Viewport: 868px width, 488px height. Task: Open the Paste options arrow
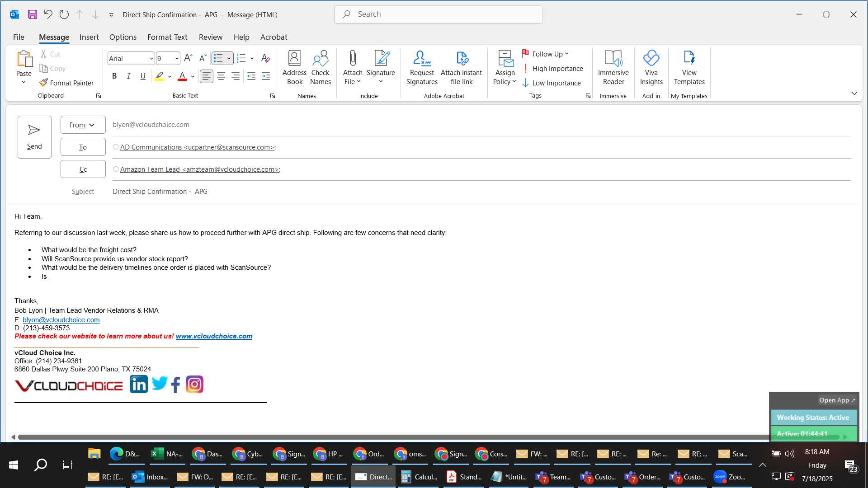(24, 82)
